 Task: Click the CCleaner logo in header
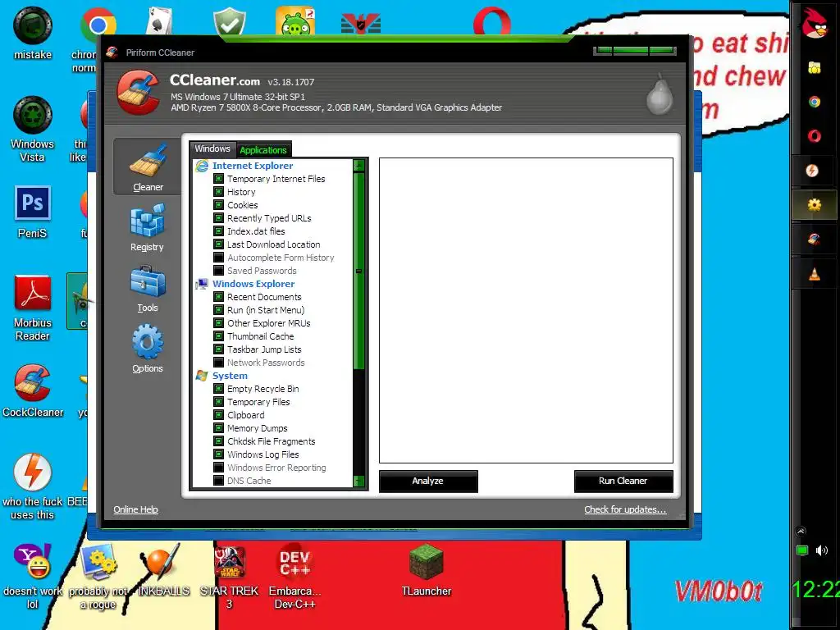coord(138,93)
